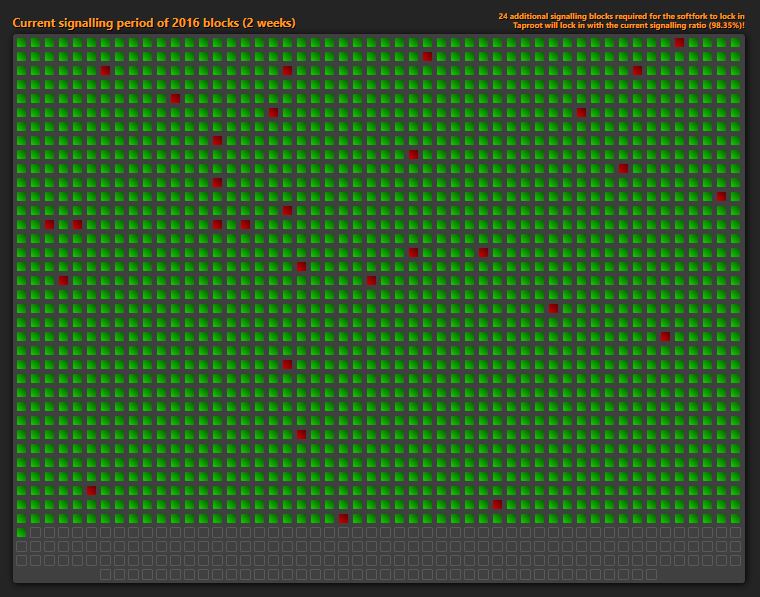760x597 pixels.
Task: Click the last mined green block after the full rows
Action: (21, 533)
